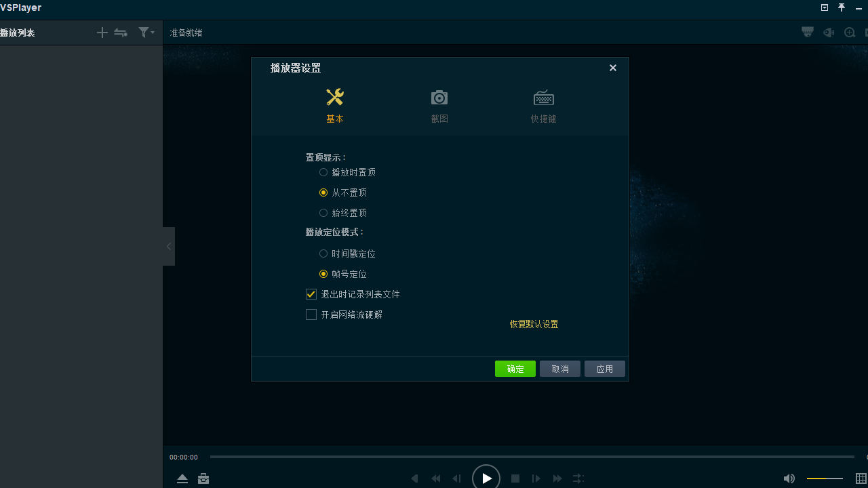Switch to the 基本 settings tab
This screenshot has height=488, width=868.
coord(334,105)
